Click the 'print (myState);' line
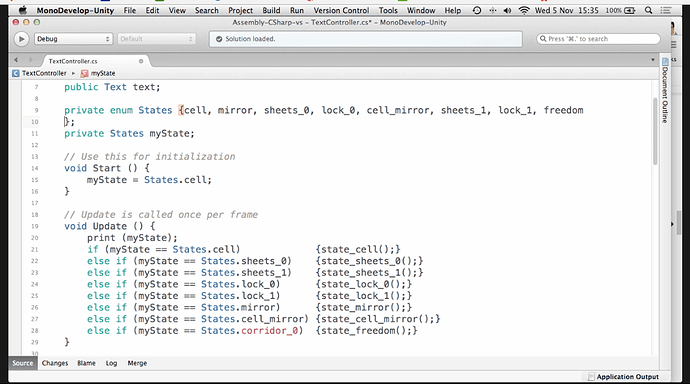Screen dimensions: 690x384 pos(132,238)
